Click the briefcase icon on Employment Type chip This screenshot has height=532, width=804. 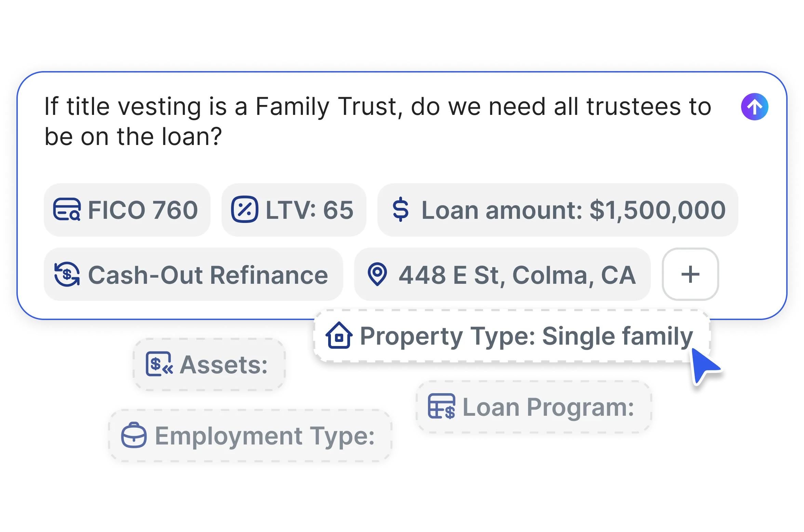coord(134,436)
